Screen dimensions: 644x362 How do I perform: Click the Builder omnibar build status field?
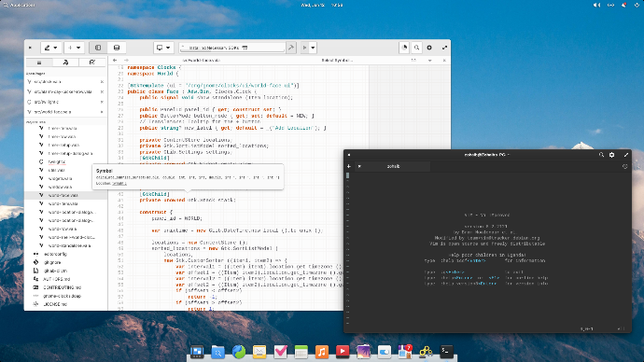click(x=231, y=48)
